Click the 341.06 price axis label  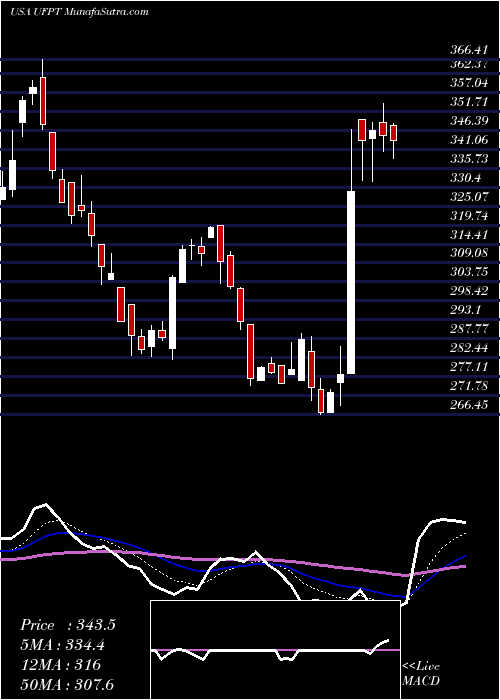click(469, 140)
